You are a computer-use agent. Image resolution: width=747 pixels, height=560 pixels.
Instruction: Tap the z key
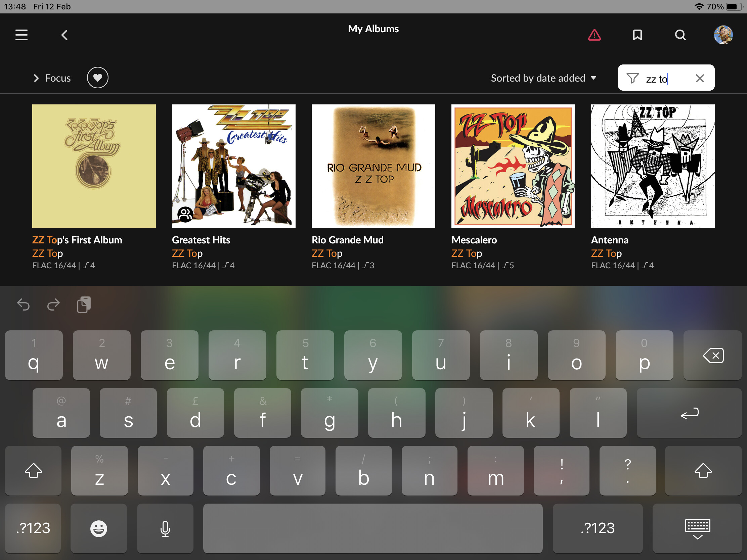(99, 471)
